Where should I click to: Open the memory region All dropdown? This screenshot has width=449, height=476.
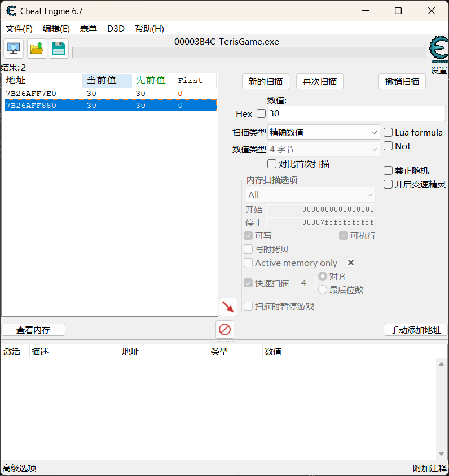tap(310, 195)
